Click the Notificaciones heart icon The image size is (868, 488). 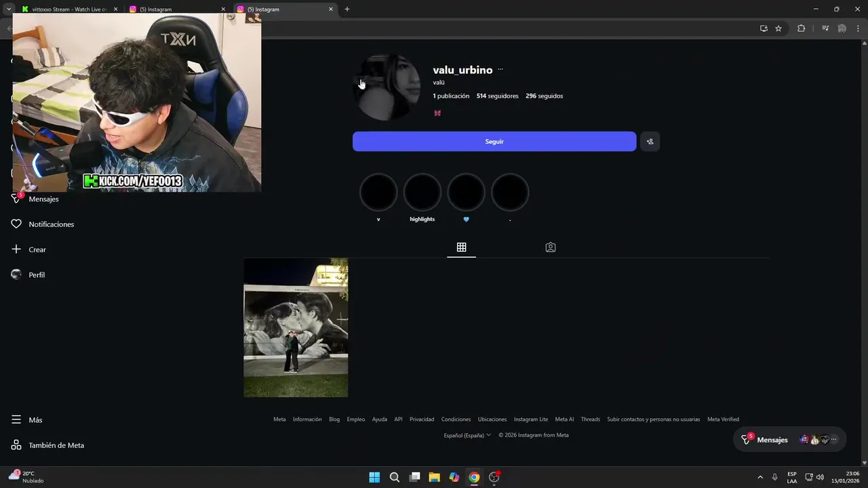16,224
